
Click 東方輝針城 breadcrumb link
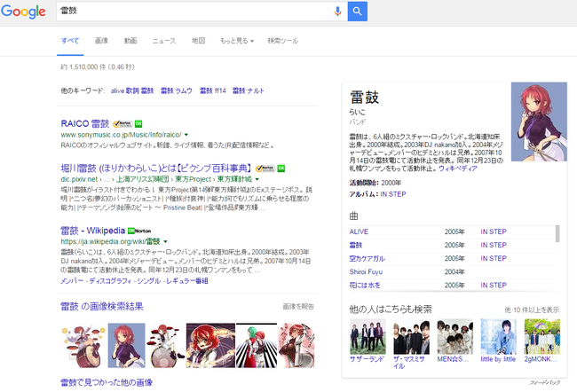point(234,179)
